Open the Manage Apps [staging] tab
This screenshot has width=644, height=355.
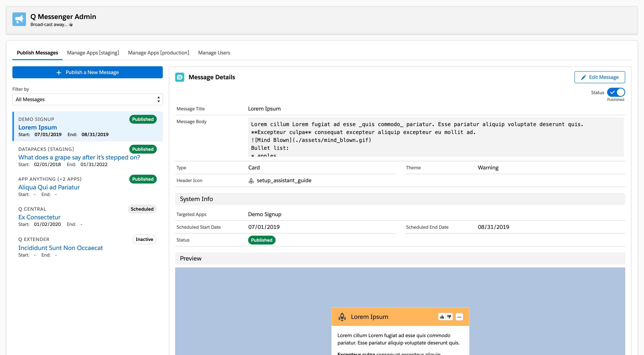(x=93, y=53)
